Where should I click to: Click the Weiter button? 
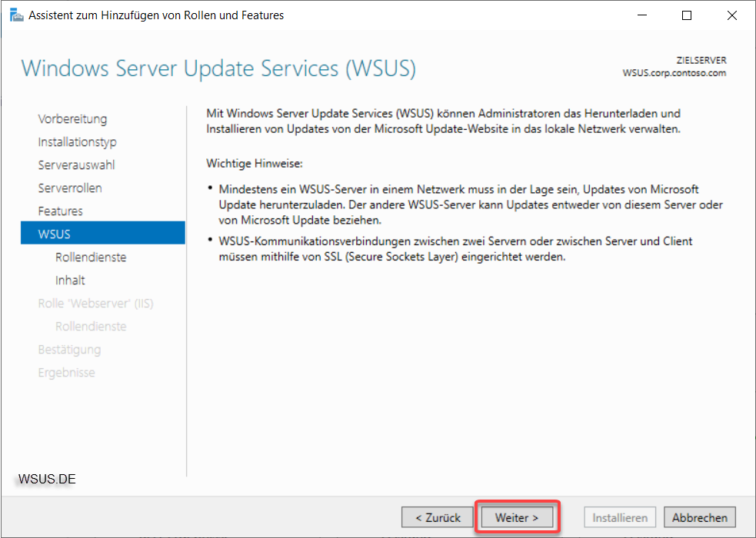click(516, 518)
